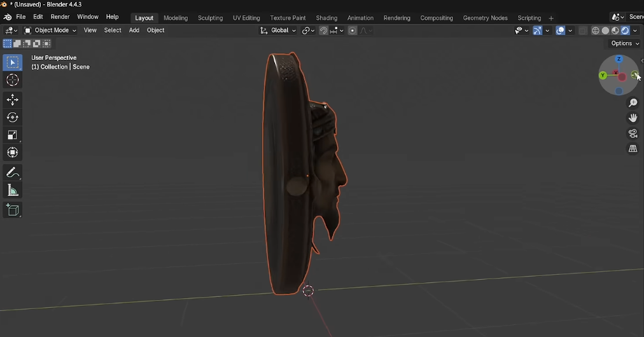Switch to the Sculpting workspace tab
Viewport: 644px width, 337px height.
tap(210, 18)
